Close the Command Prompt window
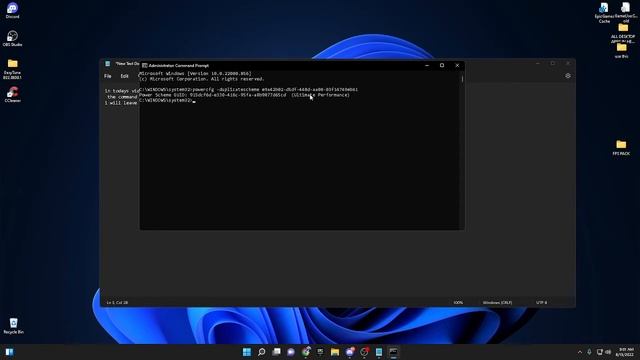 coord(457,65)
